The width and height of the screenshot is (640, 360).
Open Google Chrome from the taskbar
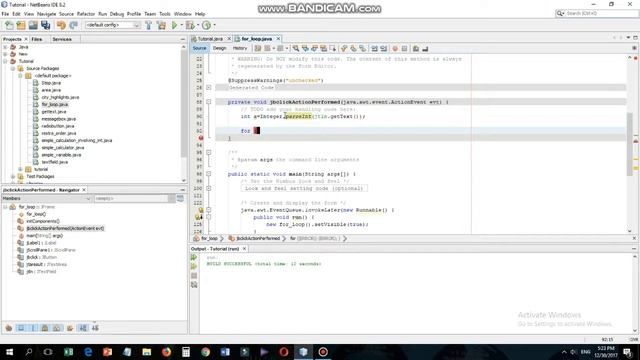(x=205, y=352)
